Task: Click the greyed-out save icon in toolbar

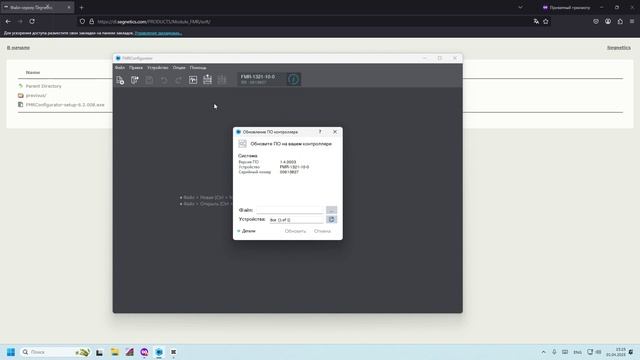Action: pos(149,80)
